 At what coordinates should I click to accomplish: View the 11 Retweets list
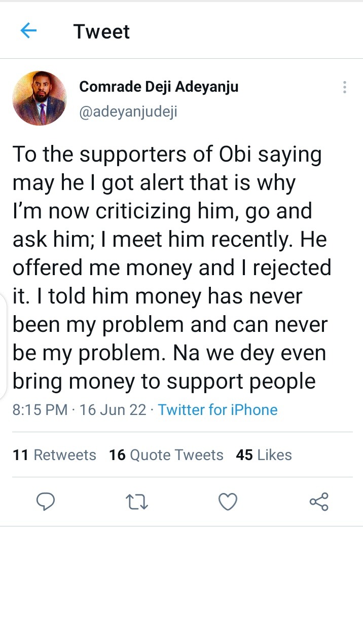pyautogui.click(x=54, y=455)
